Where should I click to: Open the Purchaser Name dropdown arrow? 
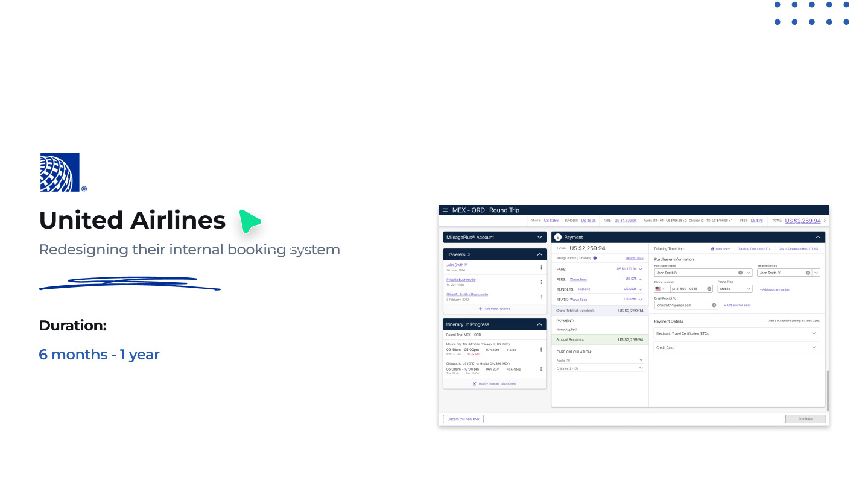point(749,273)
